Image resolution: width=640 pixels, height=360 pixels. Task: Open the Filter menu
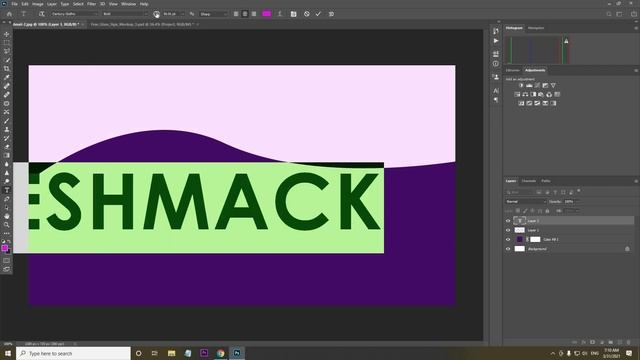tap(91, 4)
